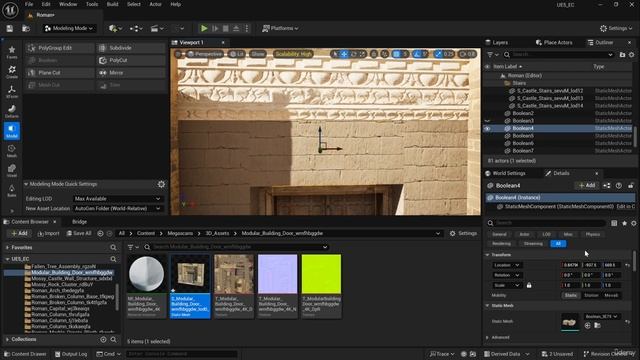The height and width of the screenshot is (360, 640).
Task: Click the Play in editor button
Action: point(204,28)
